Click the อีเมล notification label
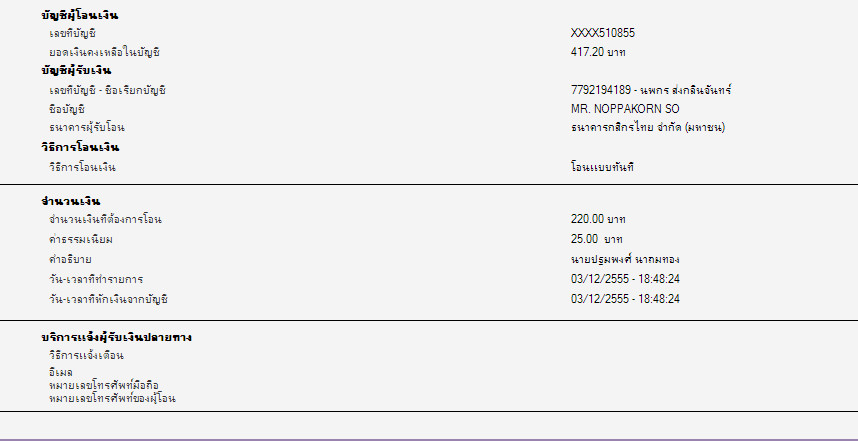This screenshot has width=858, height=441. click(59, 373)
